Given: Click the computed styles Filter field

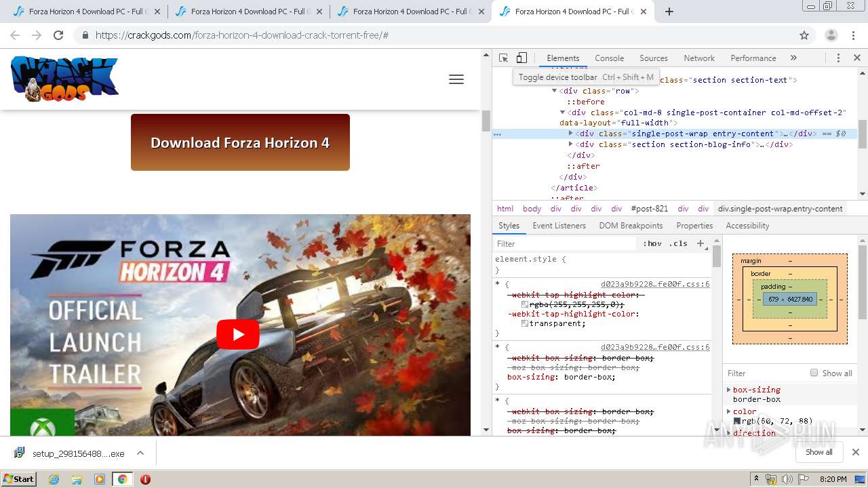Looking at the screenshot, I should tap(766, 373).
